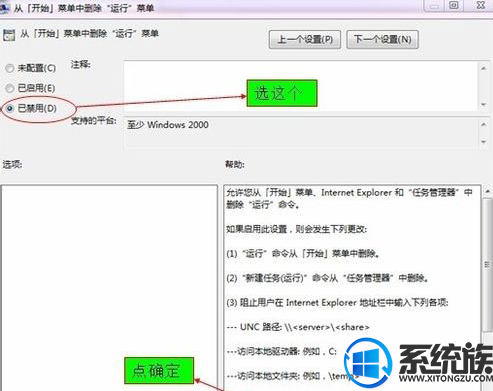Click the '至少 Windows 2000' platform text
Viewport: 493px width, 391px height.
tap(168, 125)
